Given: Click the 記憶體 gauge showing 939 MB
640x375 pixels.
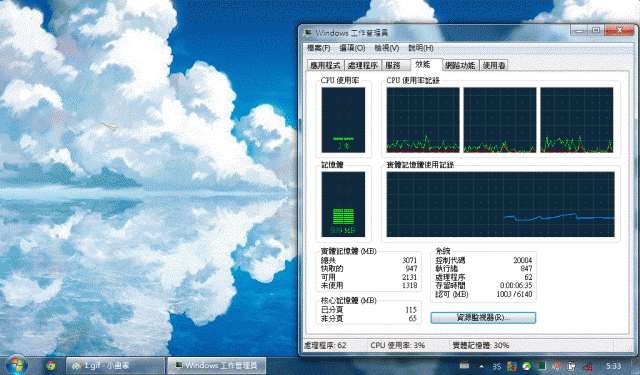Looking at the screenshot, I should point(343,204).
